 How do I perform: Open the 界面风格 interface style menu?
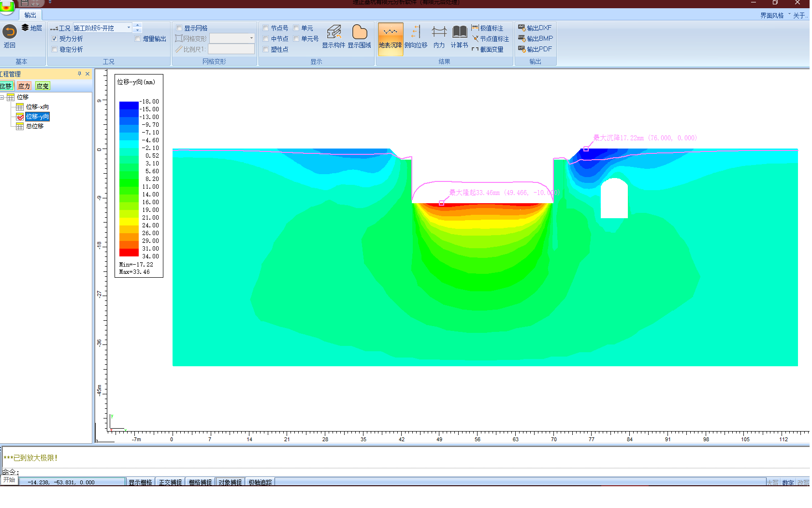point(772,15)
